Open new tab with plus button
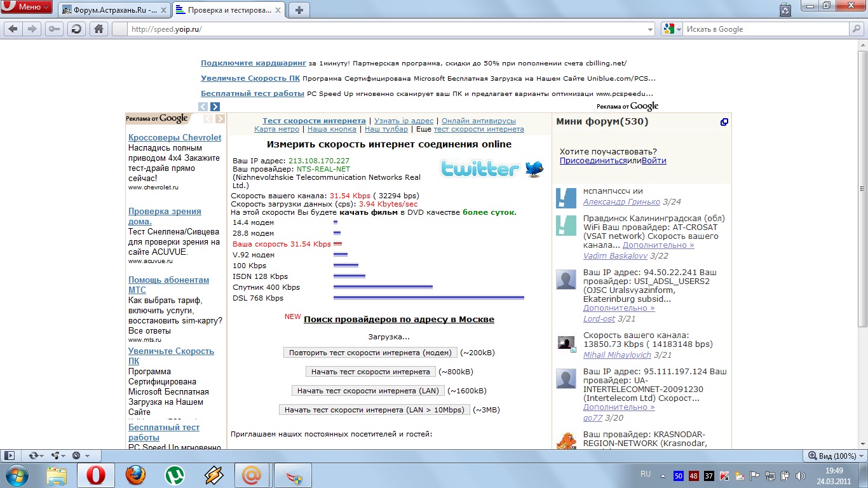 click(x=299, y=10)
